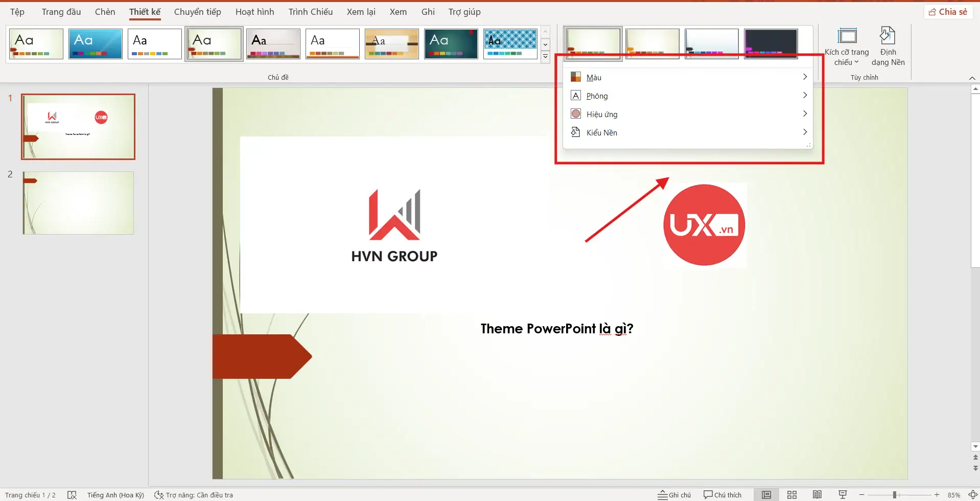Click the Kiểu Nền background styles icon
This screenshot has width=980, height=501.
[576, 132]
